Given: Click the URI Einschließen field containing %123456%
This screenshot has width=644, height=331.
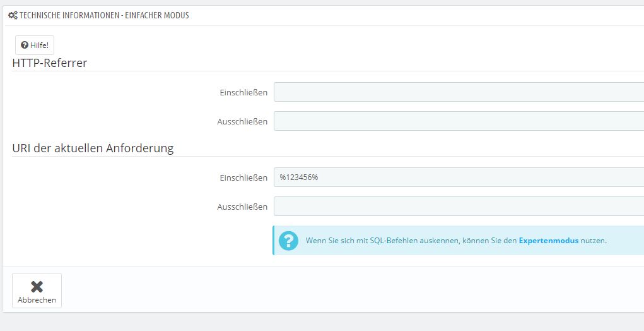Looking at the screenshot, I should click(x=459, y=178).
